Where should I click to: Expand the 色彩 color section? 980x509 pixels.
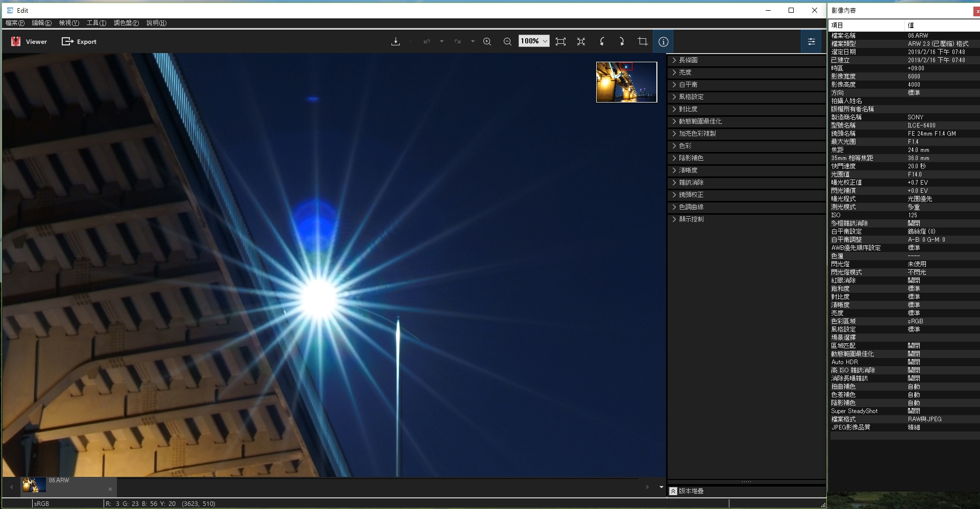pos(746,146)
